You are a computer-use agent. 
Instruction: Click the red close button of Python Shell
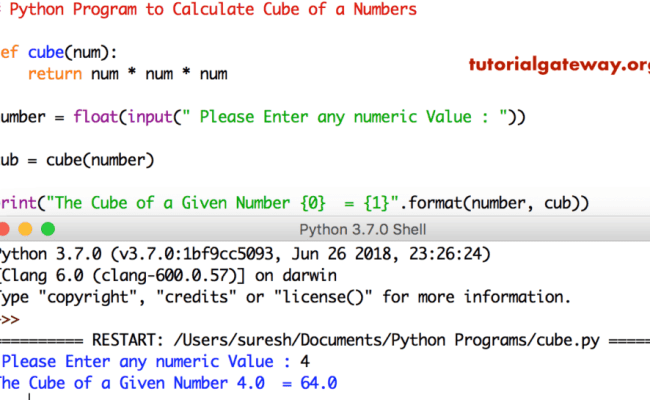coord(4,229)
